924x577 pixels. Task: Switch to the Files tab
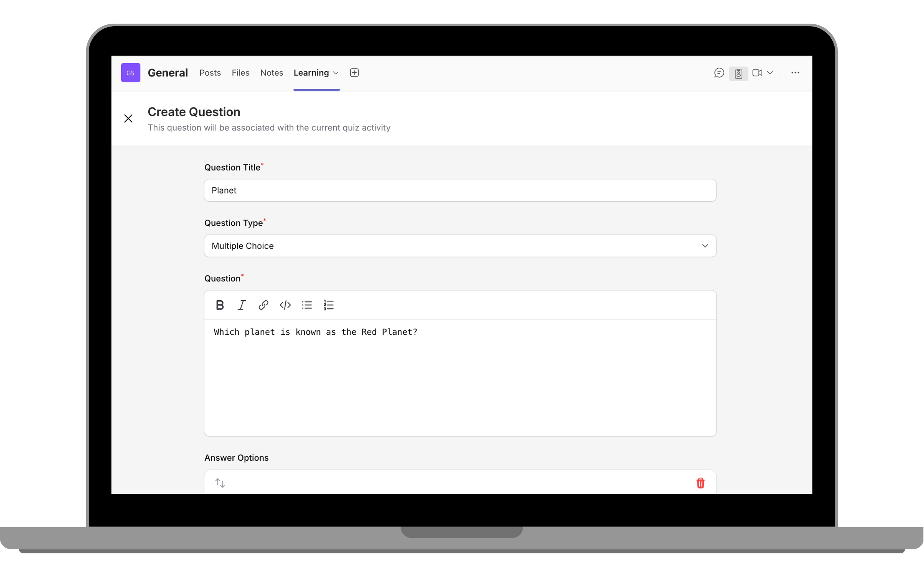(240, 72)
